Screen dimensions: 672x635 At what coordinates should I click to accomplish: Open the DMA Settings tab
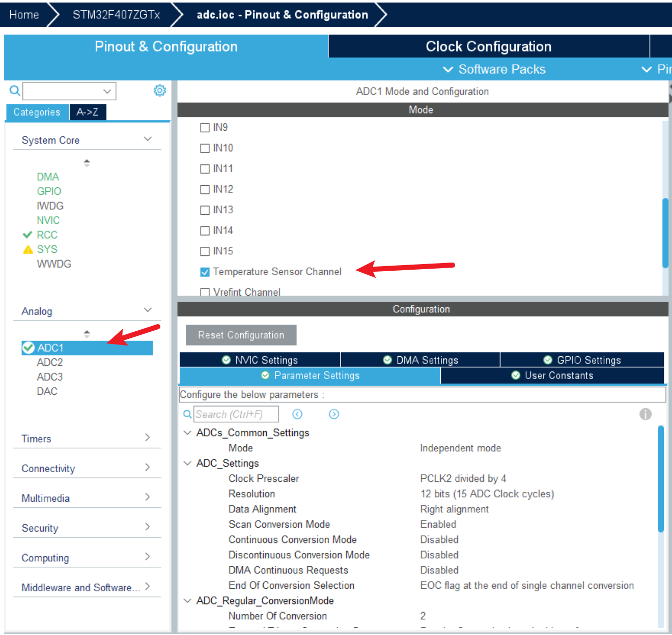pyautogui.click(x=421, y=360)
